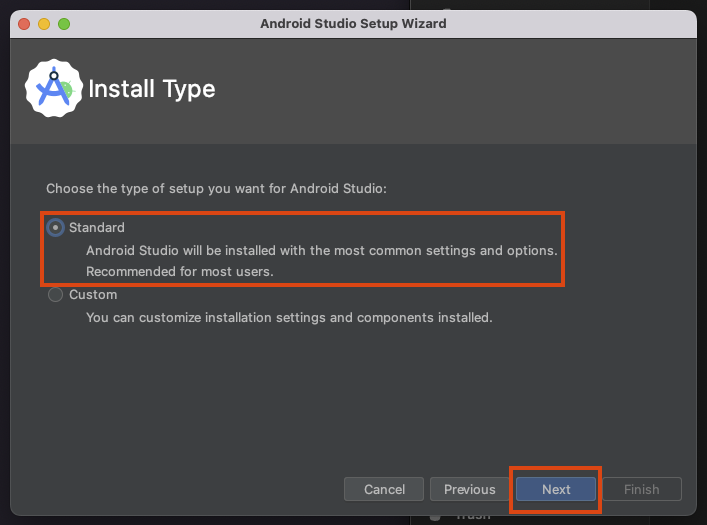This screenshot has width=707, height=525.
Task: Maximize the wizard with the green button
Action: (64, 24)
